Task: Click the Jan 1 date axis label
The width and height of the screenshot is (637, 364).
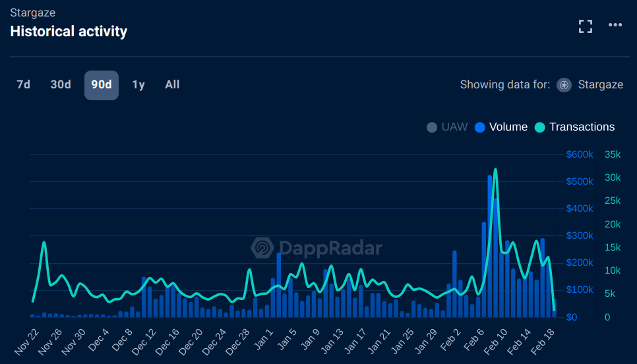Action: click(263, 340)
